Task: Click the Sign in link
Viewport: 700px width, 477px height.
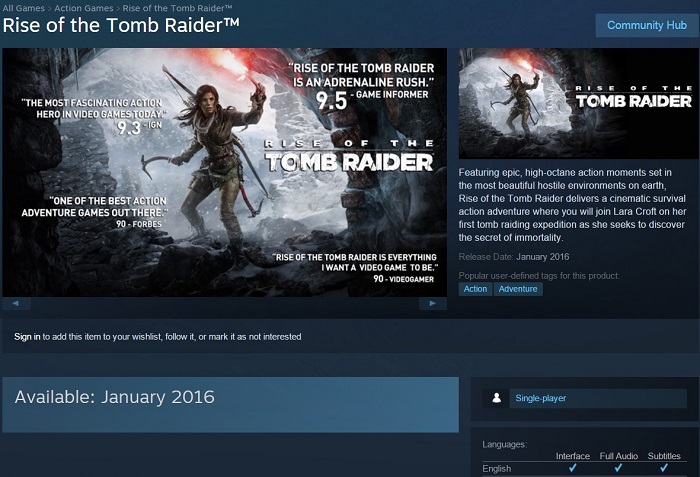Action: click(27, 337)
